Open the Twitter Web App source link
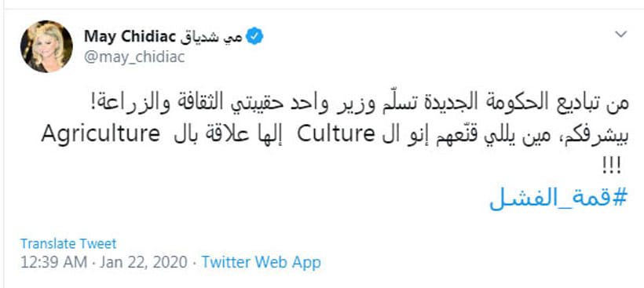Screen dimensions: 644x288 (x=262, y=262)
